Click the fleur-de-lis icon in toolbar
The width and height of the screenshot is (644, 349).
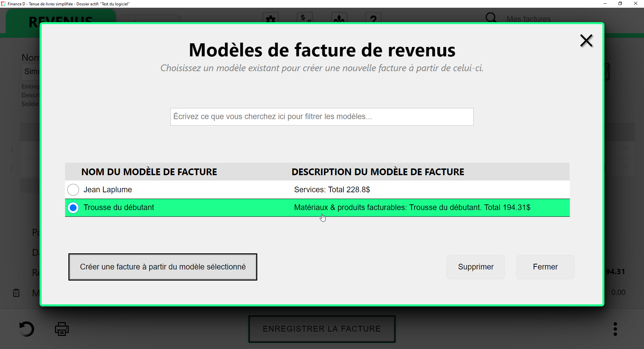point(339,19)
